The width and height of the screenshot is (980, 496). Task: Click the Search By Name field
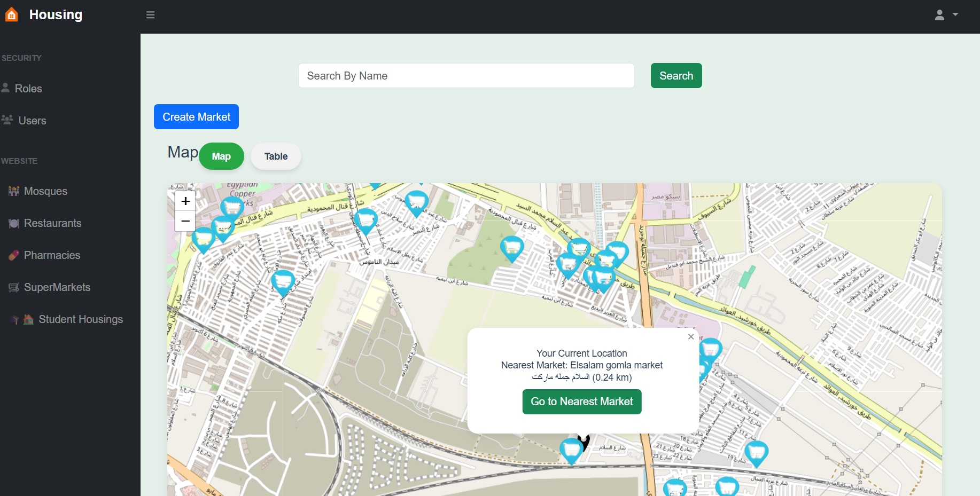pyautogui.click(x=466, y=76)
